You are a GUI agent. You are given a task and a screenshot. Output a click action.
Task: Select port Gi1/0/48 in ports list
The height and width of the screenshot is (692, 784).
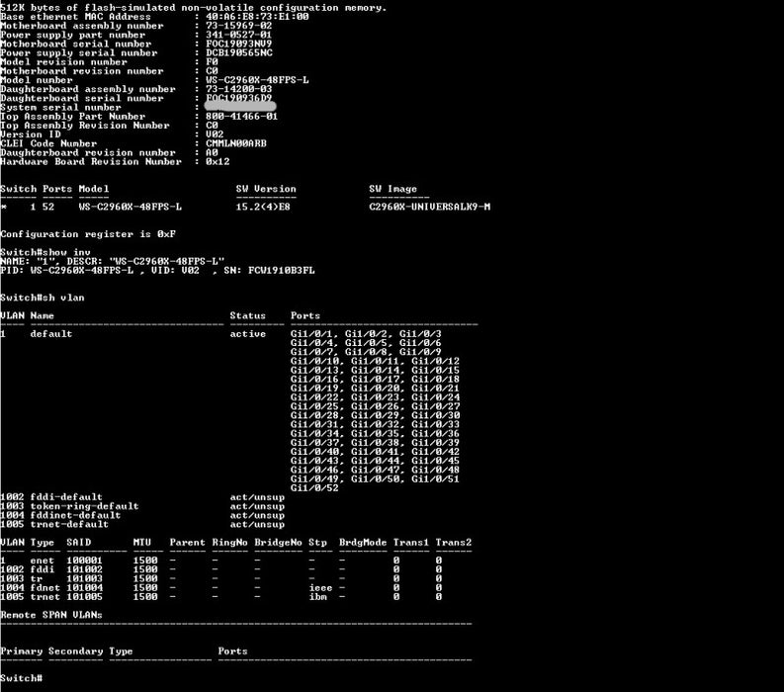(435, 470)
